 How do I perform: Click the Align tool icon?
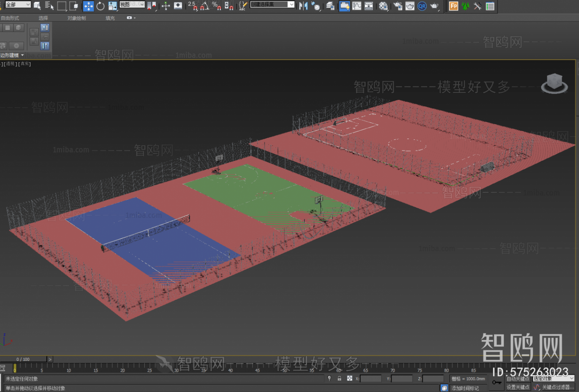click(315, 6)
